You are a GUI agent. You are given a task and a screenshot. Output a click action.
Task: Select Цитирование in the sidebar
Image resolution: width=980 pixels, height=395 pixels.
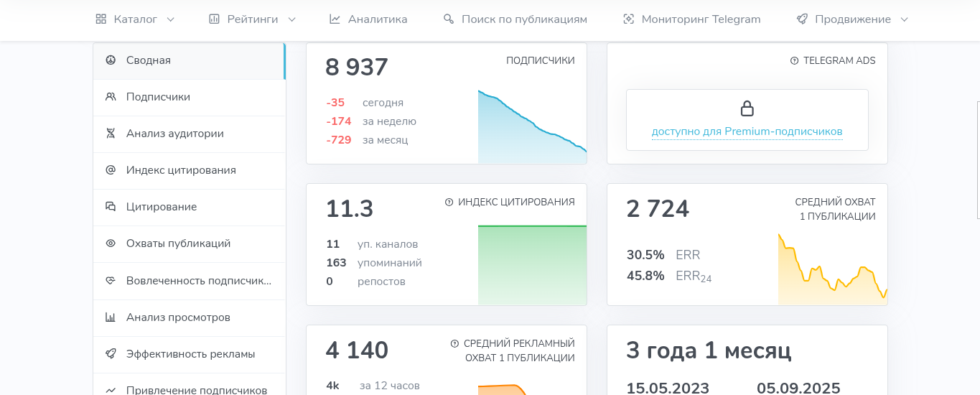[190, 207]
